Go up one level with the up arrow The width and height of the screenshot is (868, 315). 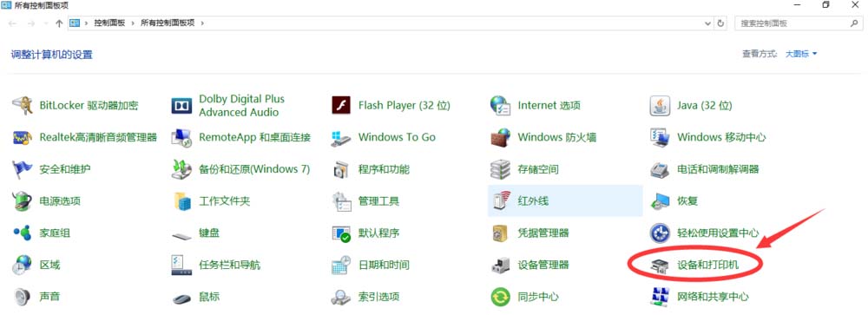coord(59,23)
